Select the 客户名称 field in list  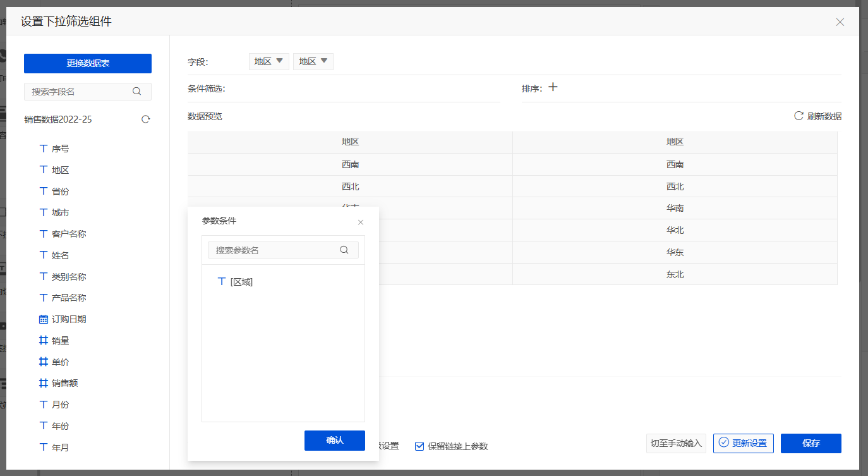pyautogui.click(x=68, y=234)
